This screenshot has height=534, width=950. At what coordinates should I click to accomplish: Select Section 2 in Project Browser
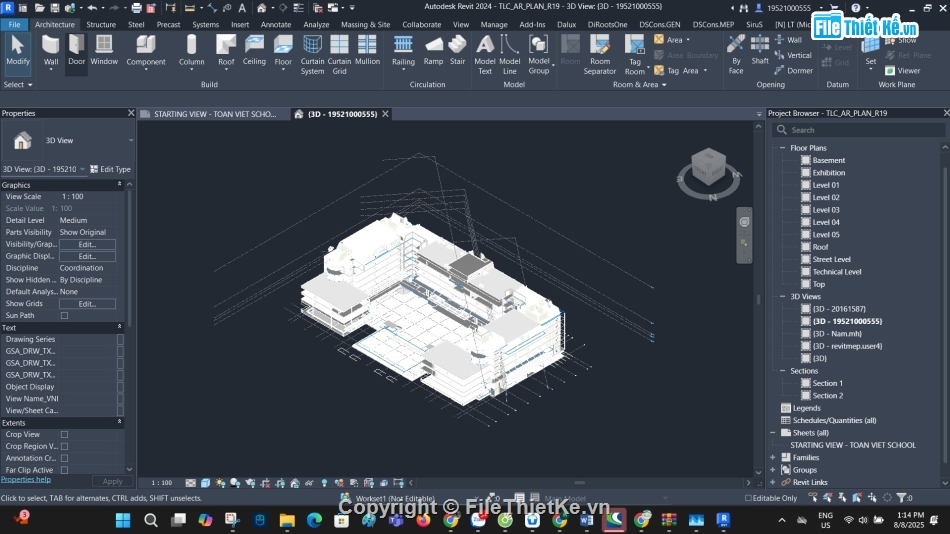pyautogui.click(x=828, y=396)
